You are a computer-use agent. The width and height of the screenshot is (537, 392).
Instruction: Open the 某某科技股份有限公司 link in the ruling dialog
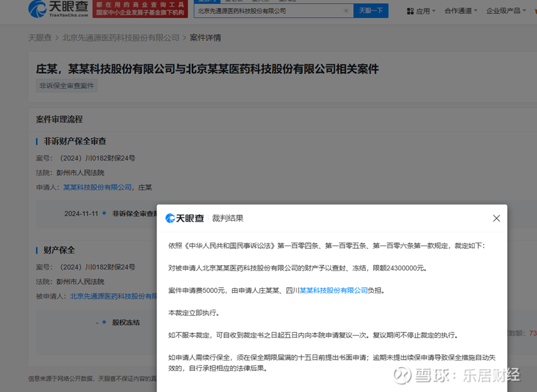pos(333,290)
